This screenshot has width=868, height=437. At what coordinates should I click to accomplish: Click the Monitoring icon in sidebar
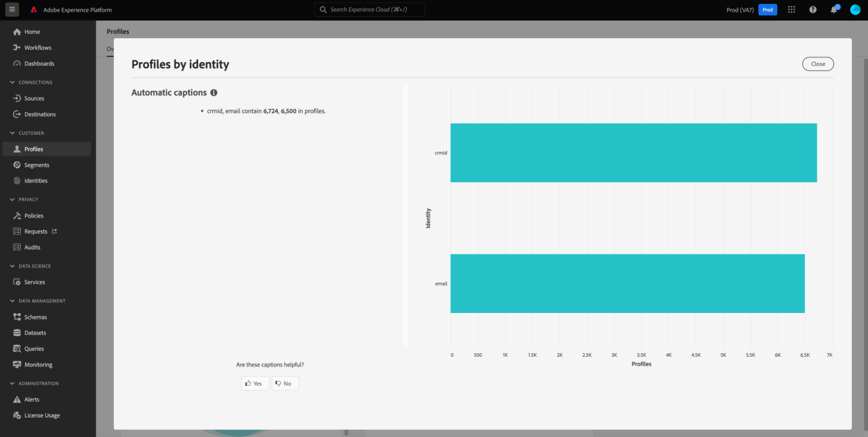(x=17, y=365)
